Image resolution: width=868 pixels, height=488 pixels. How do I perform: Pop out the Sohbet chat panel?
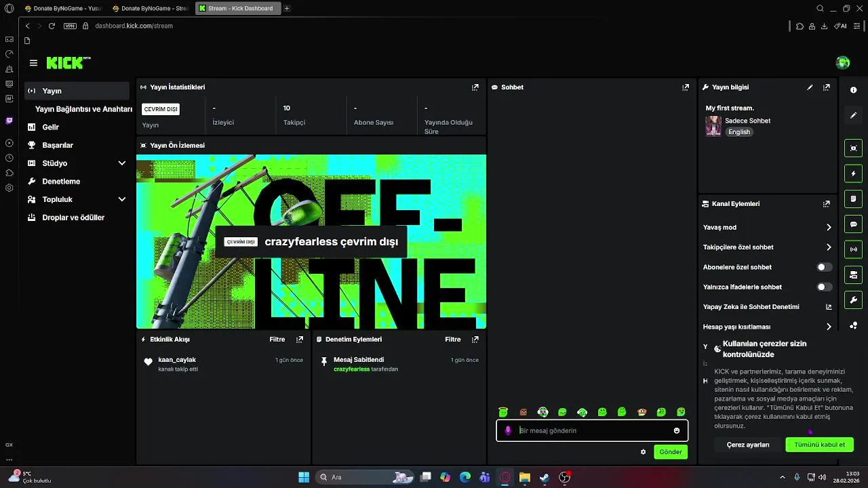pyautogui.click(x=686, y=87)
